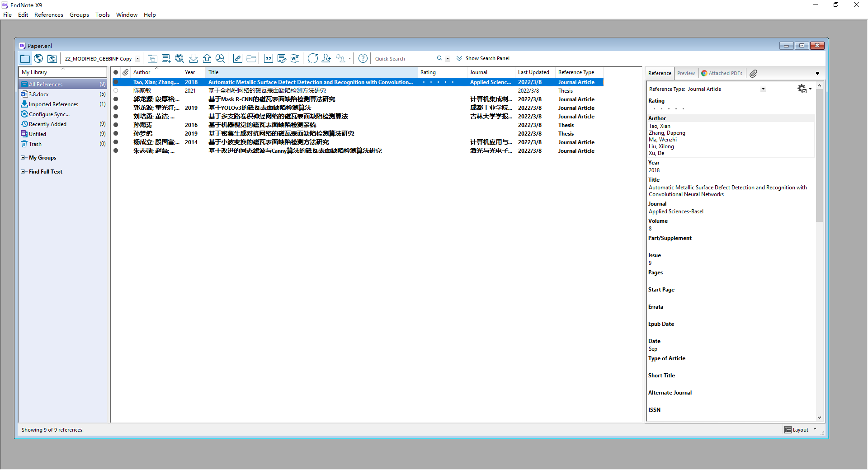This screenshot has height=470, width=868.
Task: Open Configure Sync... in the sidebar
Action: coord(49,114)
